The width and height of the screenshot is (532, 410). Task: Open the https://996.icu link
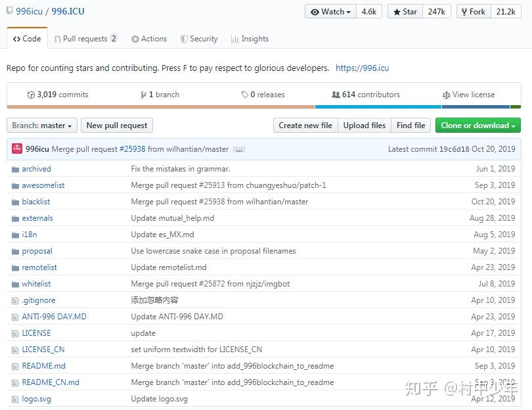click(x=362, y=68)
